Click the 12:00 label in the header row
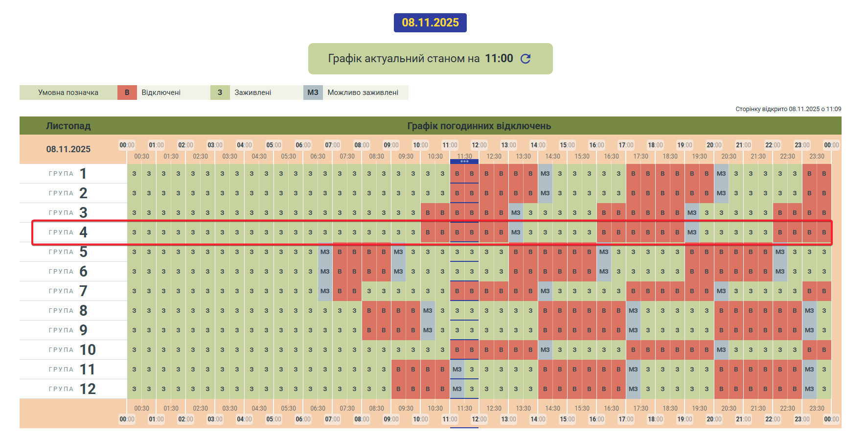 point(479,145)
